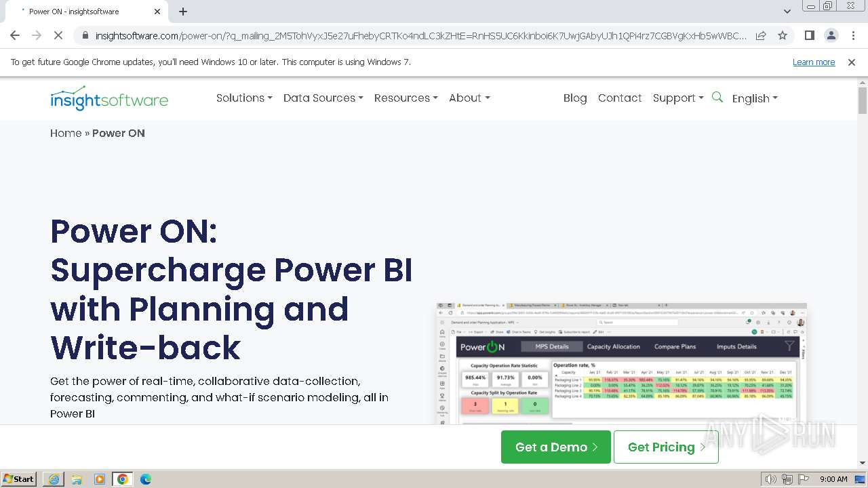Open Microsoft Edge from taskbar
Image resolution: width=868 pixels, height=488 pixels.
(x=146, y=479)
